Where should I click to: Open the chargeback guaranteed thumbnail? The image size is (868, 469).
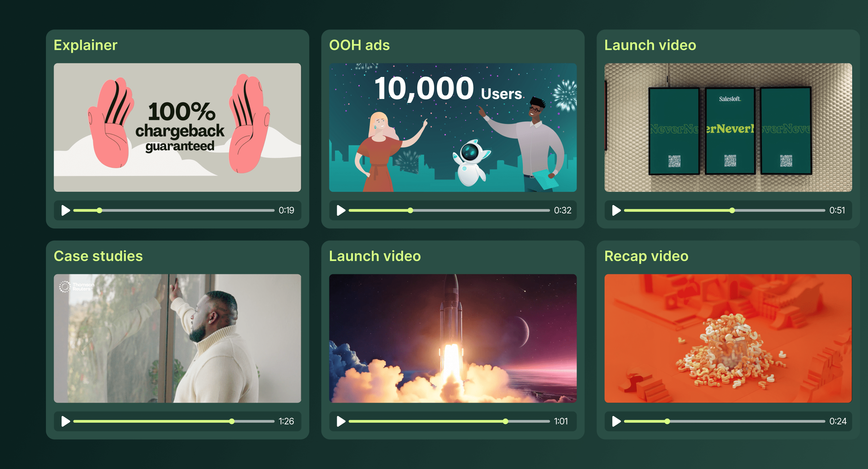(x=177, y=127)
